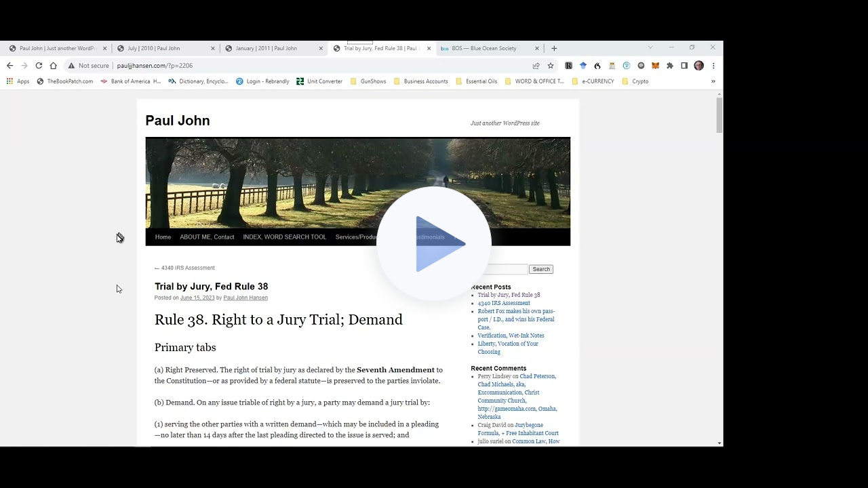Screen dimensions: 868x488
Task: Open the 4340 IRS Assessment recent post
Action: coord(504,303)
